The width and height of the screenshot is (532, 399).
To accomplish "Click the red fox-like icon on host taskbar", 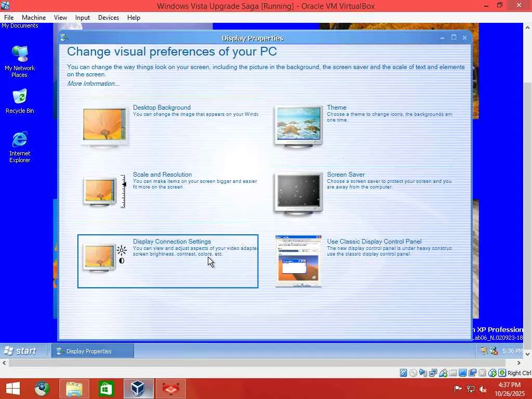I will pos(170,389).
